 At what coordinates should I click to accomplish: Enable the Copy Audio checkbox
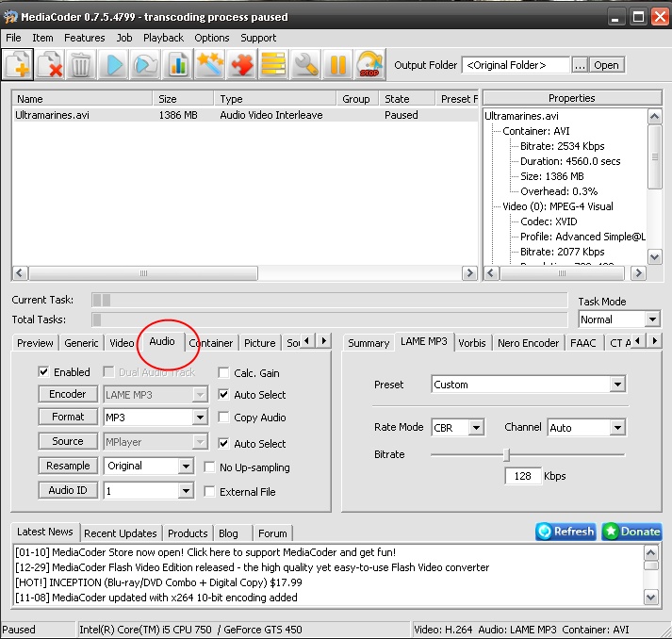point(223,417)
